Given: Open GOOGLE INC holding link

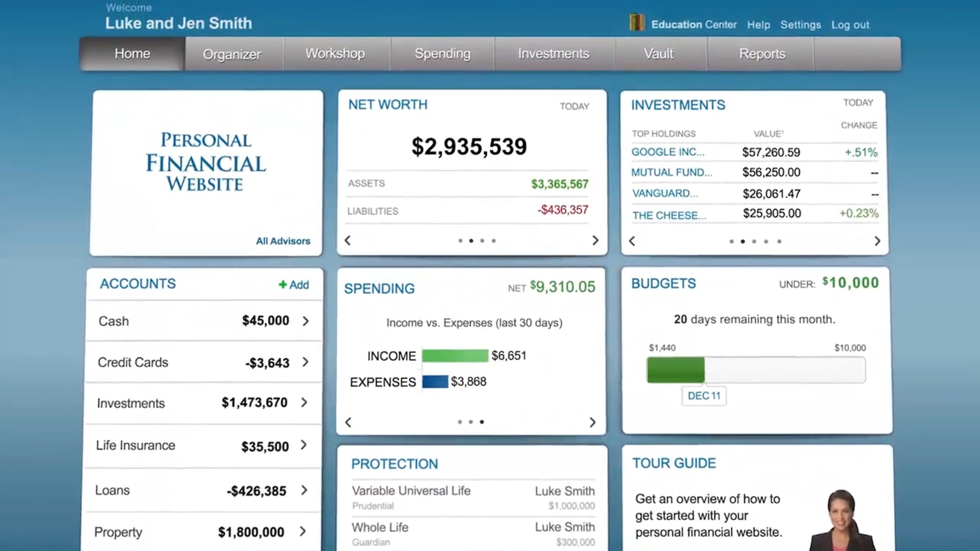Looking at the screenshot, I should [x=668, y=152].
